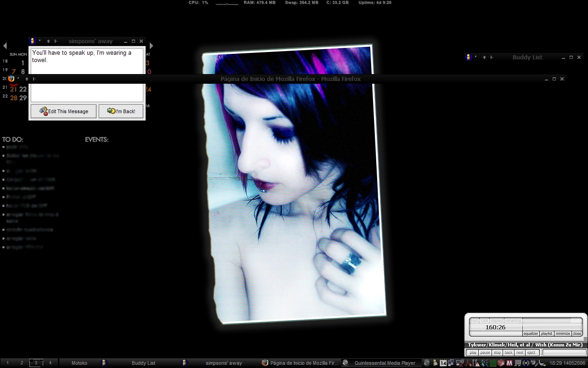588x368 pixels.
Task: Select calendar day 22
Action: [x=23, y=89]
